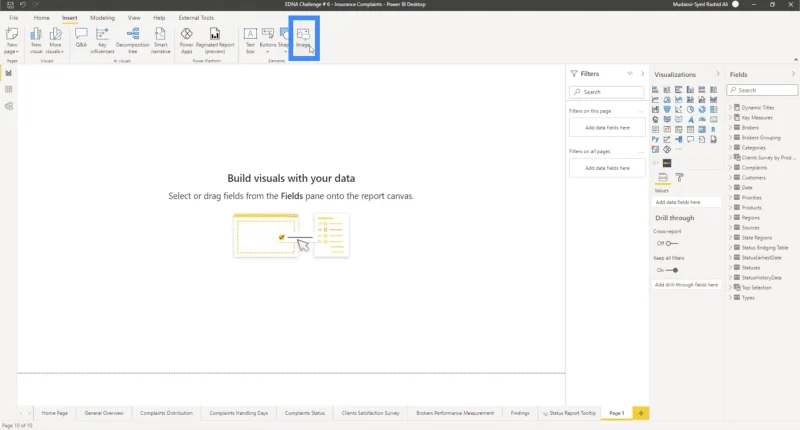Add a Paginated Report (preview) visual
The width and height of the screenshot is (800, 430).
(x=215, y=41)
